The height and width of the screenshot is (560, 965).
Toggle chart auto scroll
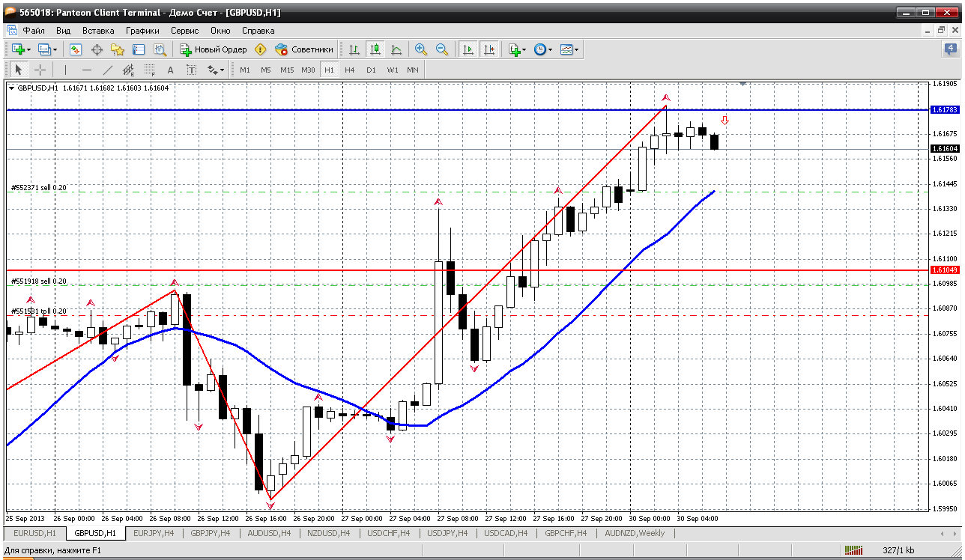click(x=468, y=49)
